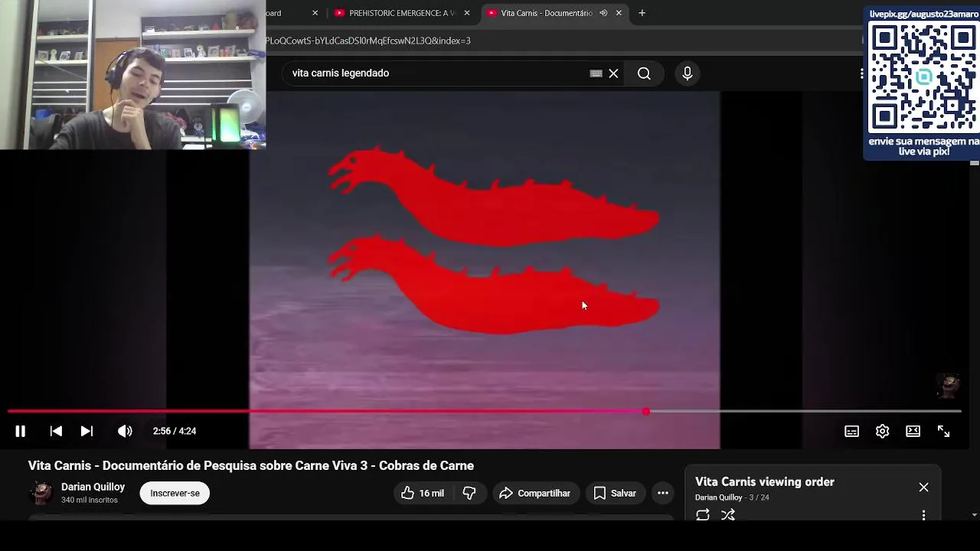Like the video (16 mil)
The width and height of the screenshot is (980, 551).
[423, 494]
